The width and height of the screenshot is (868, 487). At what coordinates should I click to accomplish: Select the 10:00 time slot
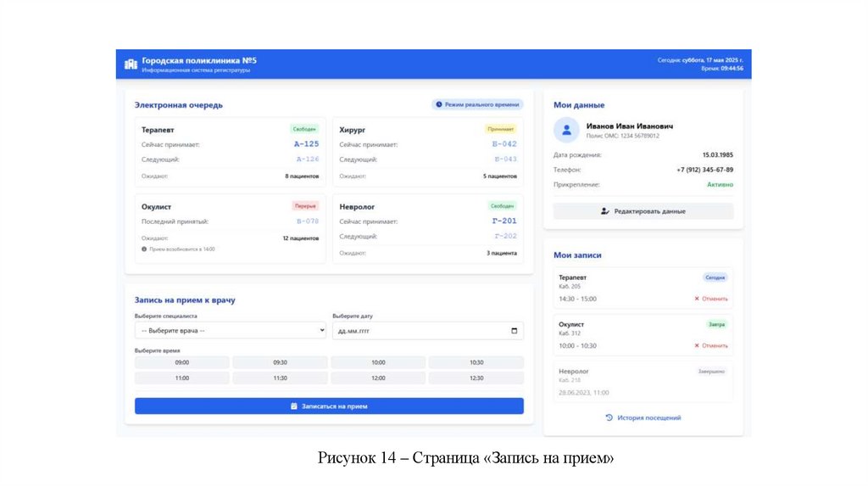[378, 362]
